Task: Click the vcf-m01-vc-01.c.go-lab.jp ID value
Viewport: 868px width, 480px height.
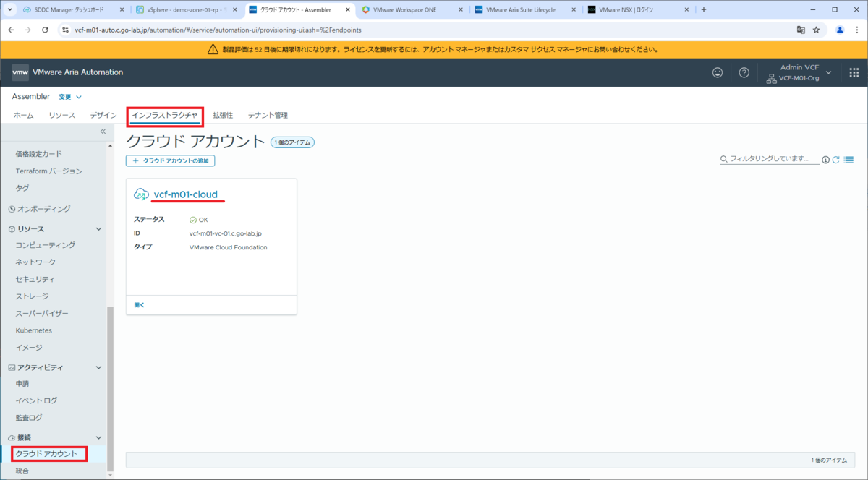Action: coord(225,233)
